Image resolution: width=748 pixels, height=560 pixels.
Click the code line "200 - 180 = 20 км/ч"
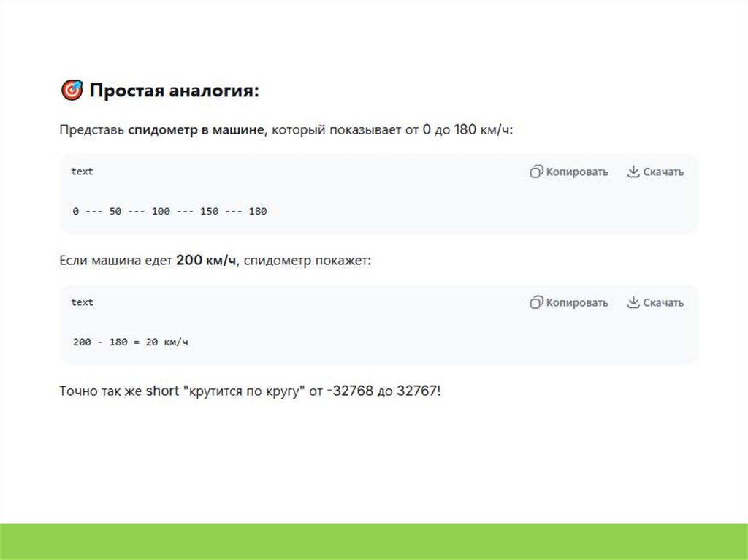point(131,342)
